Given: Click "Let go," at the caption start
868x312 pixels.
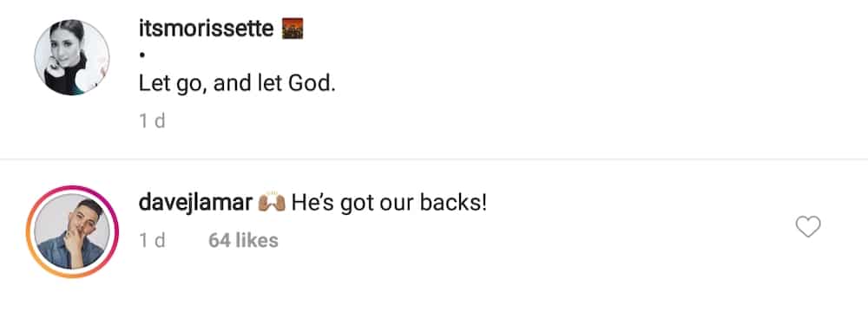Looking at the screenshot, I should point(173,84).
